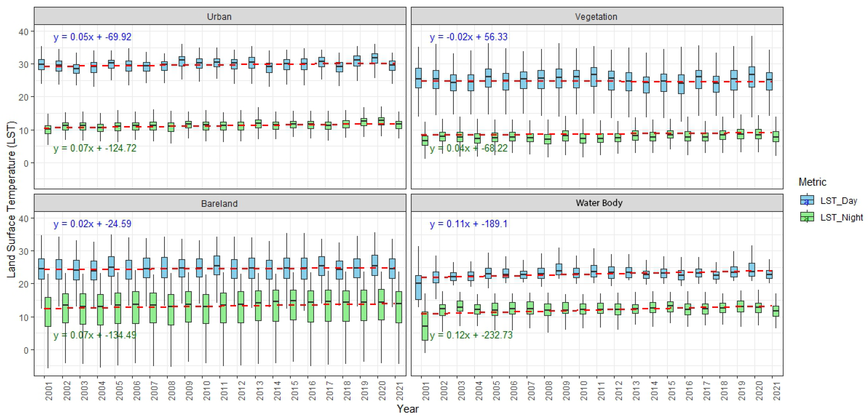Click the LST_Day blue legend swatch
The width and height of the screenshot is (868, 419).
[x=807, y=200]
